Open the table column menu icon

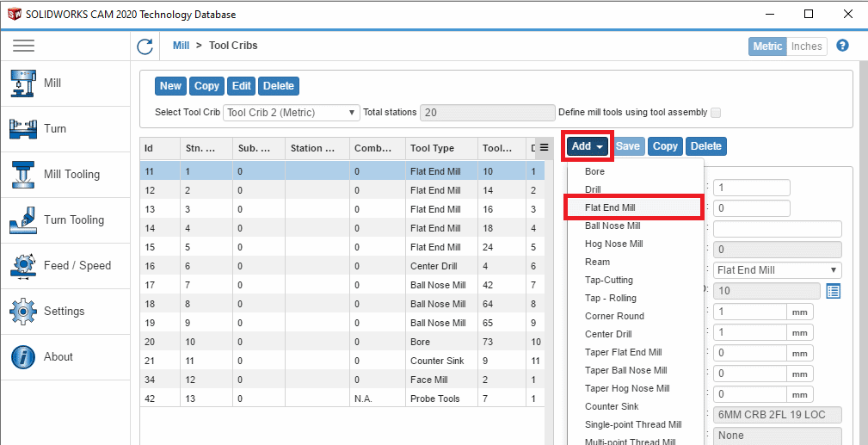tap(544, 147)
